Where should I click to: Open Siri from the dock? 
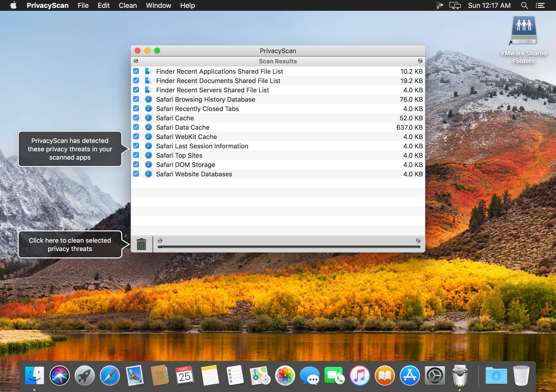(x=60, y=376)
